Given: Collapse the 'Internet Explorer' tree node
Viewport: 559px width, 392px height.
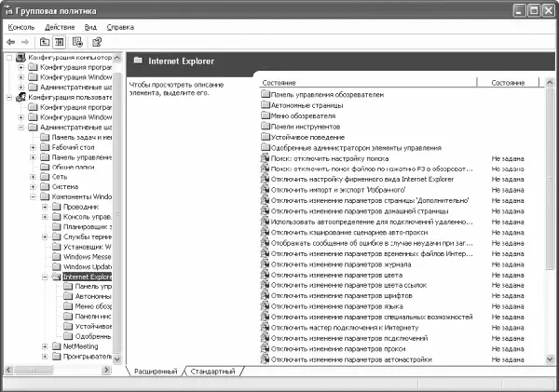Looking at the screenshot, I should 45,277.
